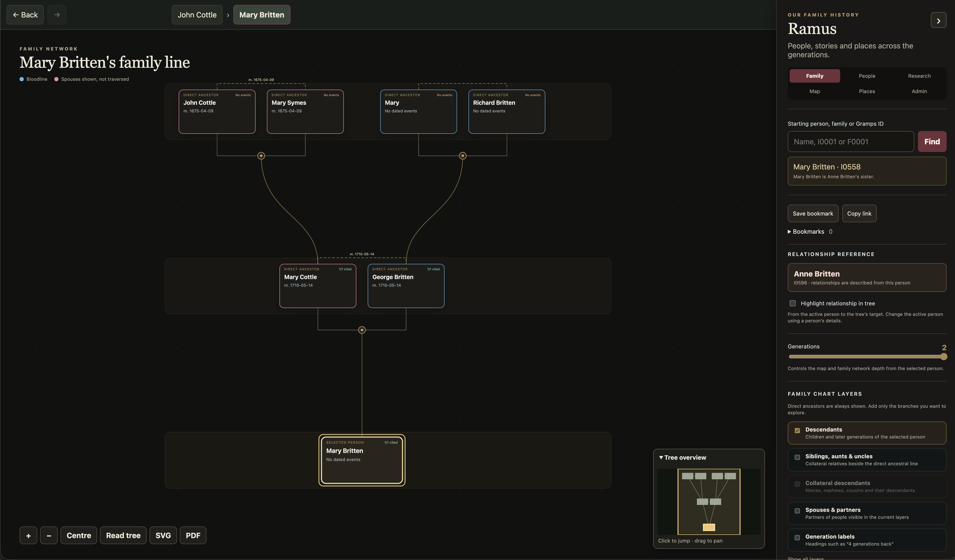
Task: Open the Places tab
Action: [867, 91]
